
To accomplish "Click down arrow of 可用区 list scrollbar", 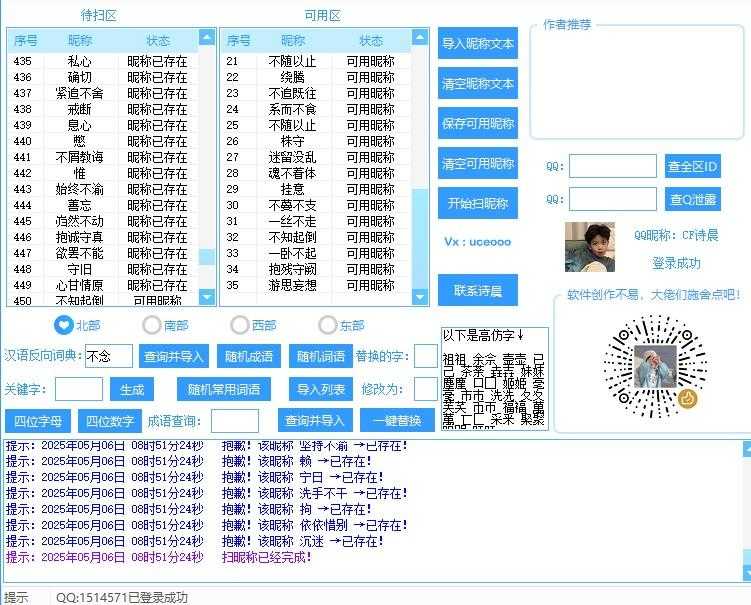I will click(x=420, y=297).
